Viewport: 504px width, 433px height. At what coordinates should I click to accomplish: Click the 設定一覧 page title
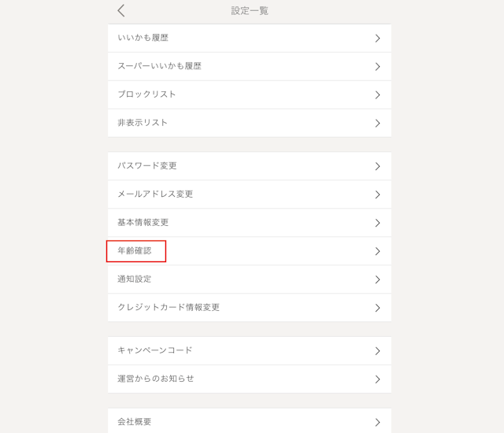pyautogui.click(x=250, y=11)
